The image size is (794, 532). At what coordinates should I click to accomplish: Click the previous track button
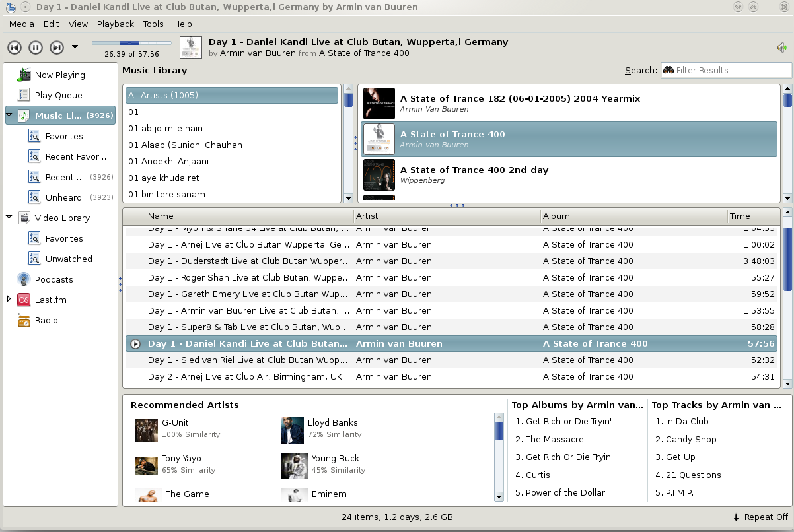click(x=15, y=47)
